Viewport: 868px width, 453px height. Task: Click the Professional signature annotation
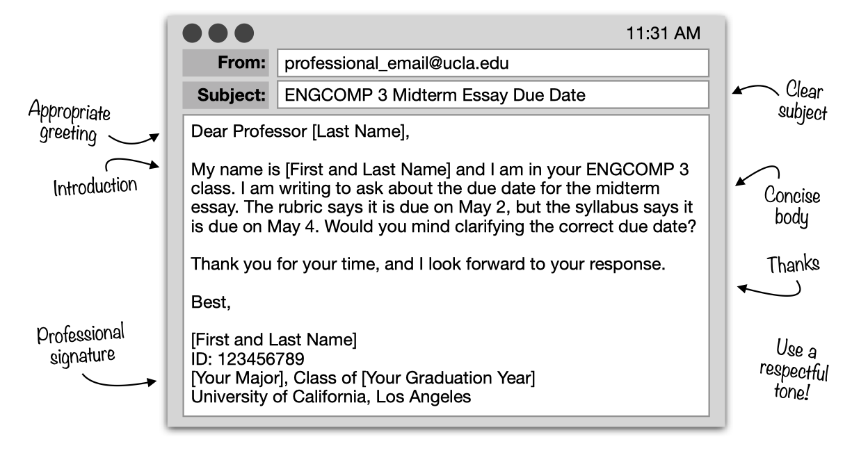(x=81, y=344)
